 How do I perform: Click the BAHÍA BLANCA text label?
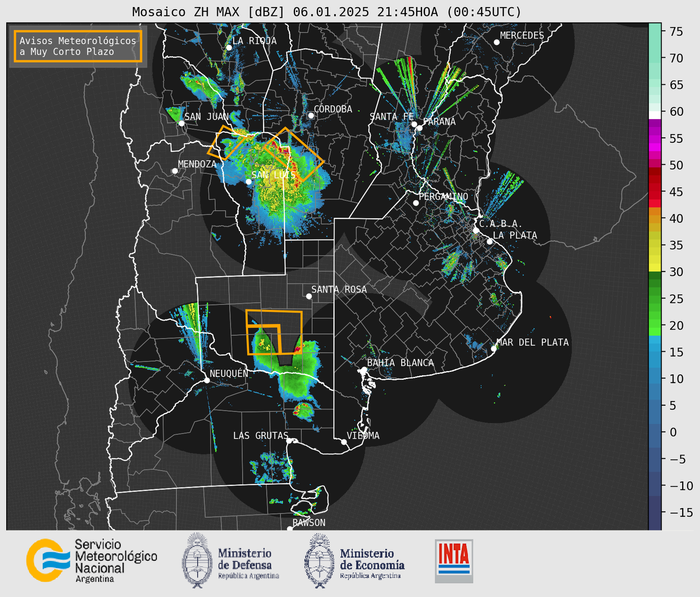(400, 362)
